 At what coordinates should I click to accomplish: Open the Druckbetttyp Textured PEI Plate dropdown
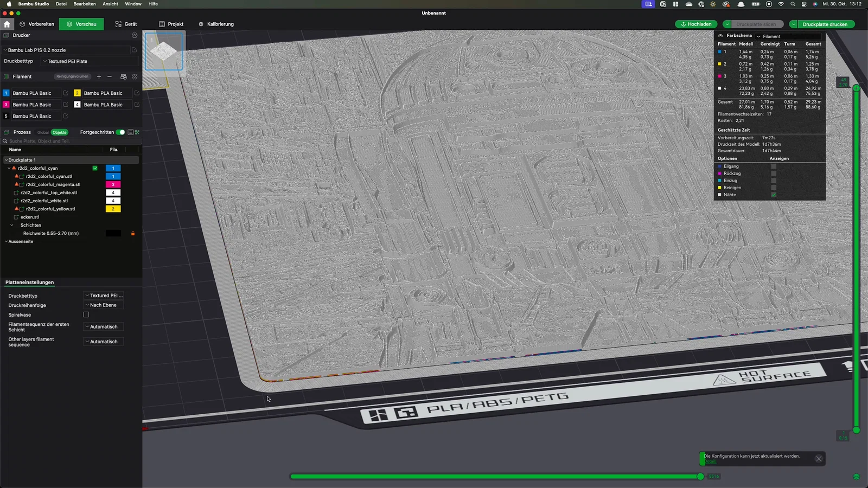point(90,61)
